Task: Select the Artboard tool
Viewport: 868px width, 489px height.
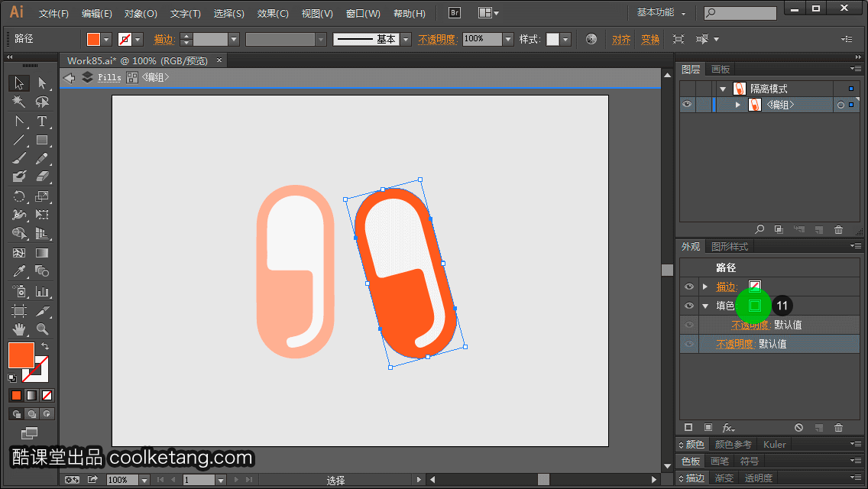Action: click(x=19, y=311)
